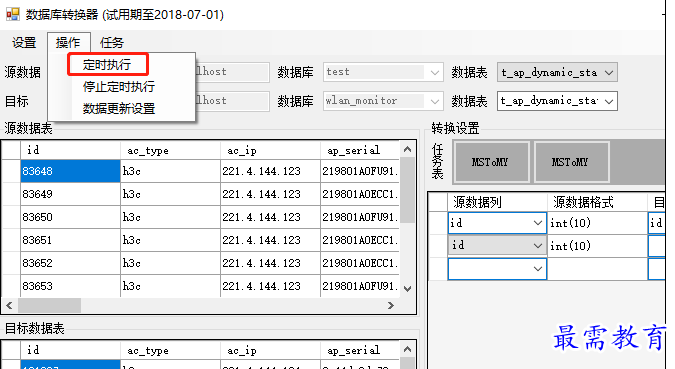This screenshot has height=369, width=675.
Task: Select cell with id 83648
Action: 70,171
